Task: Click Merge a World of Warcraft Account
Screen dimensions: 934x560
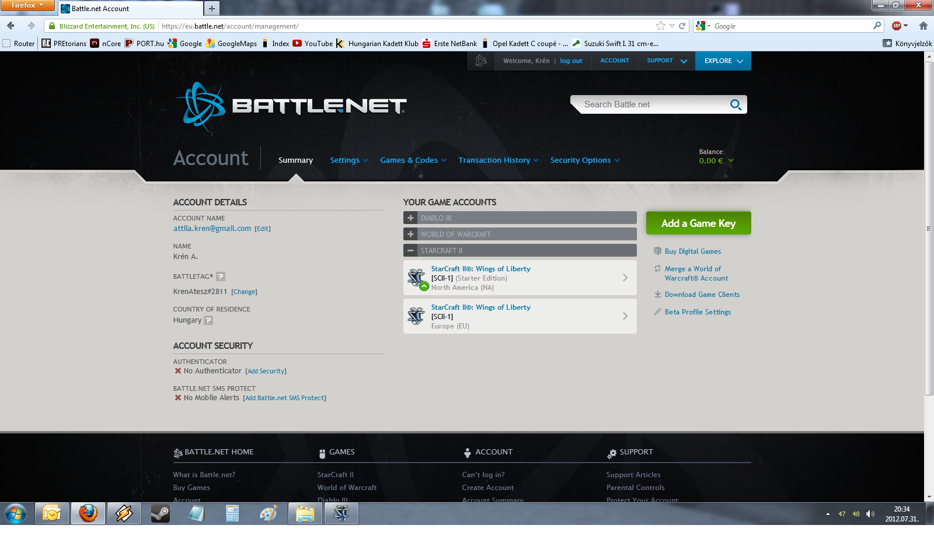Action: point(696,274)
